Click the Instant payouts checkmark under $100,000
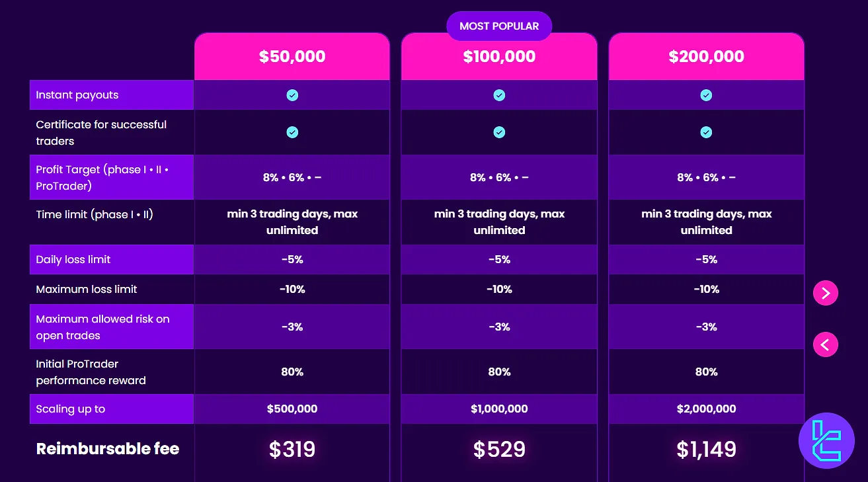 499,95
